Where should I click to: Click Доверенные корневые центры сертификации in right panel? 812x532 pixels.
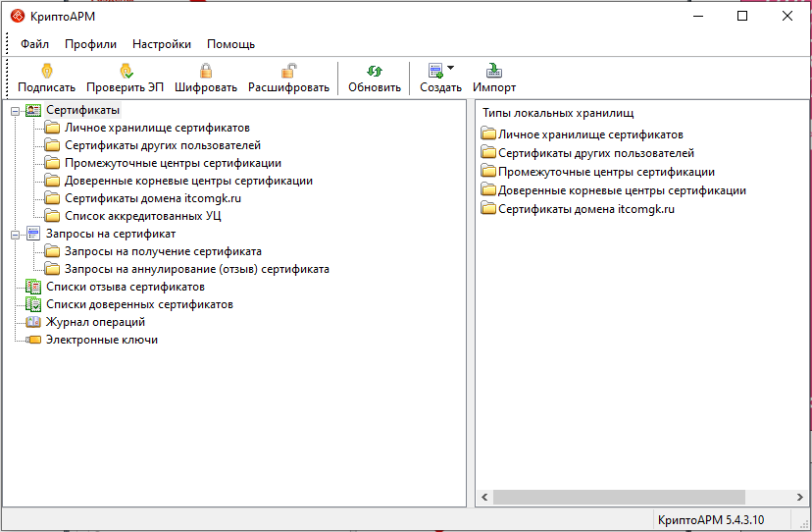pos(622,190)
